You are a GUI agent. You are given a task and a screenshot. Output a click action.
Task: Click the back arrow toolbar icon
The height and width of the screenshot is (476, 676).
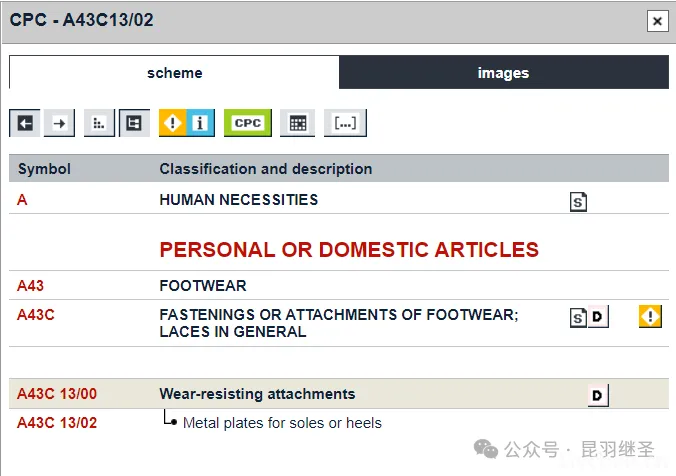click(24, 123)
